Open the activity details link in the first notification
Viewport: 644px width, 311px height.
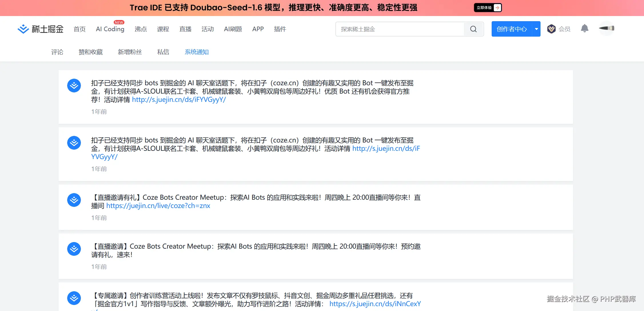click(179, 100)
